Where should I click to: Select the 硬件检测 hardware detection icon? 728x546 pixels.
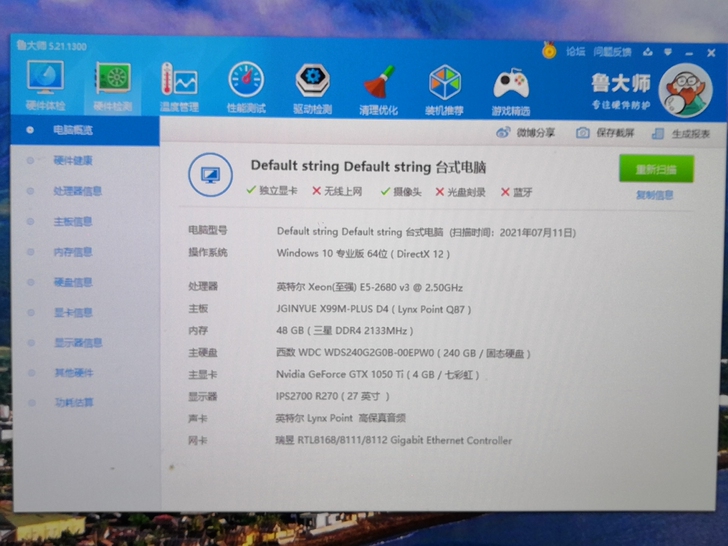pyautogui.click(x=111, y=84)
